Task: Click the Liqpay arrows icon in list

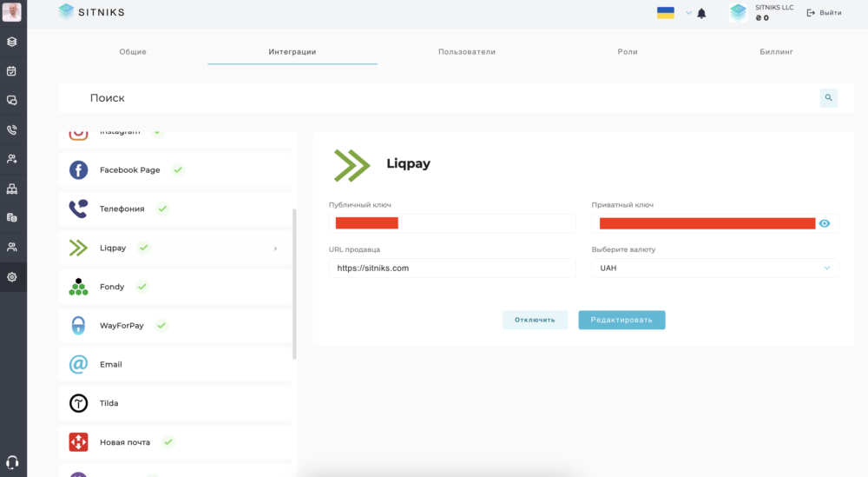Action: click(79, 248)
